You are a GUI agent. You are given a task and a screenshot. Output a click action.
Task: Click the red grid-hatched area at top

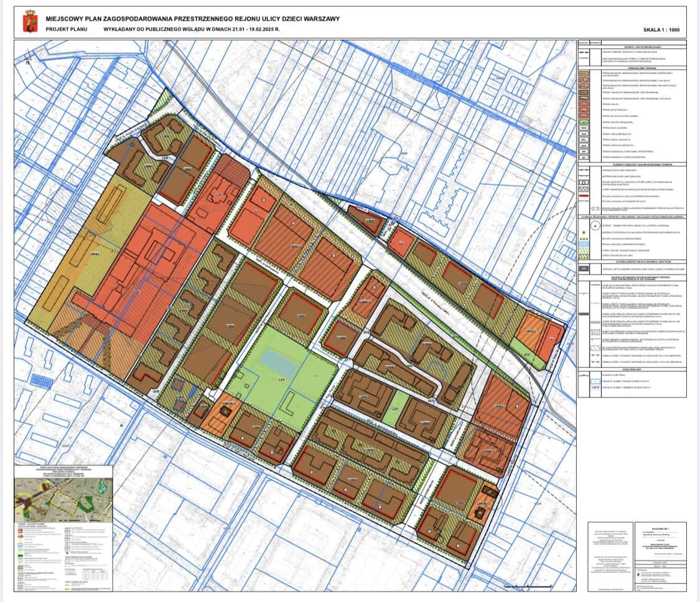(x=231, y=167)
